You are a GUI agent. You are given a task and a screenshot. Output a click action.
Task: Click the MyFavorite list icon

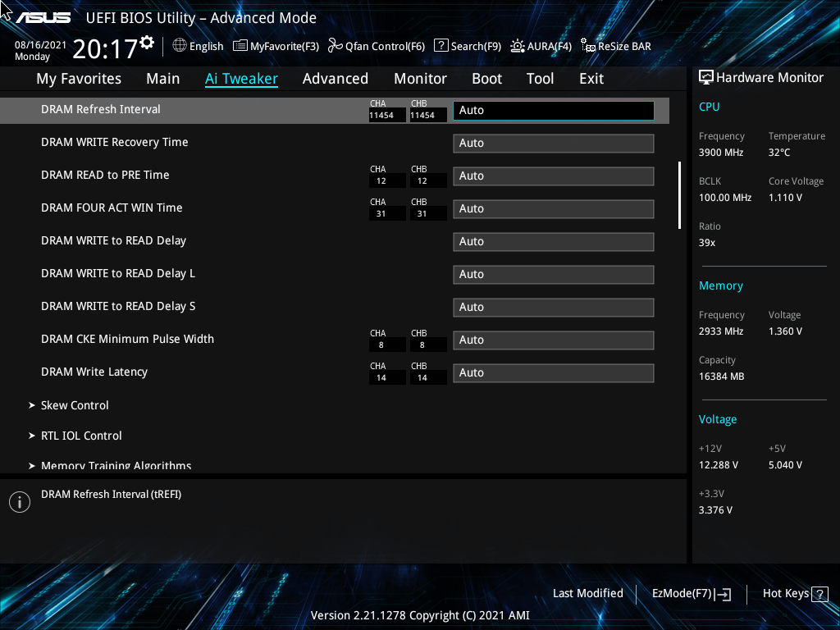tap(240, 46)
